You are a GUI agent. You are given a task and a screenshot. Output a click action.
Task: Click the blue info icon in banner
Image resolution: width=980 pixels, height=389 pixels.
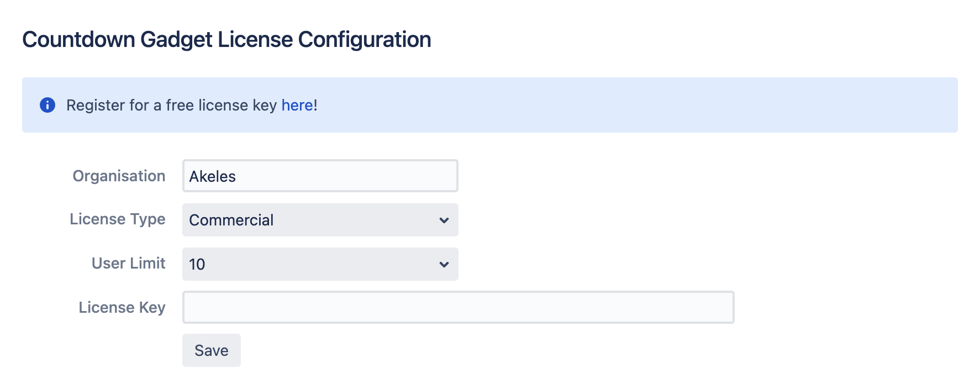coord(48,105)
